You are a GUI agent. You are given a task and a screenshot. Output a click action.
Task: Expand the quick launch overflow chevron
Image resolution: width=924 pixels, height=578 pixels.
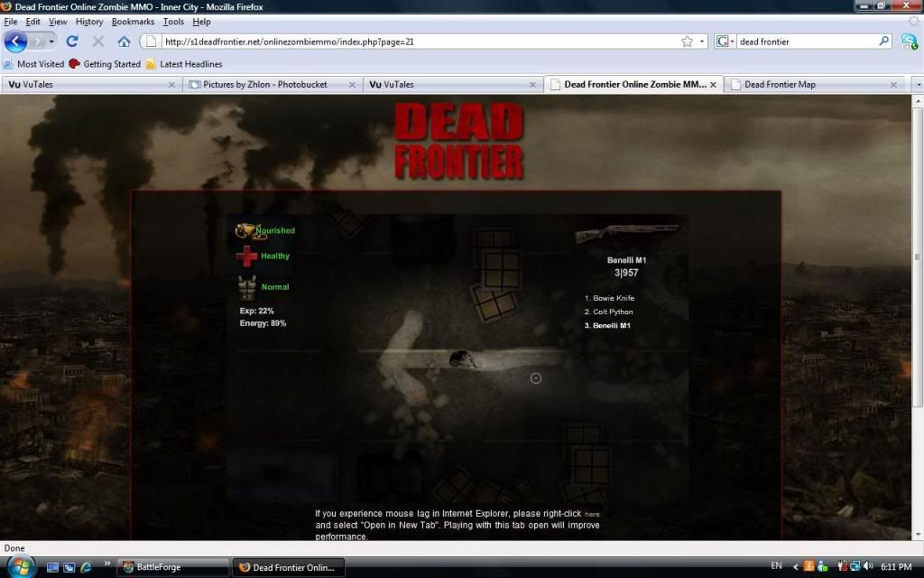(106, 564)
